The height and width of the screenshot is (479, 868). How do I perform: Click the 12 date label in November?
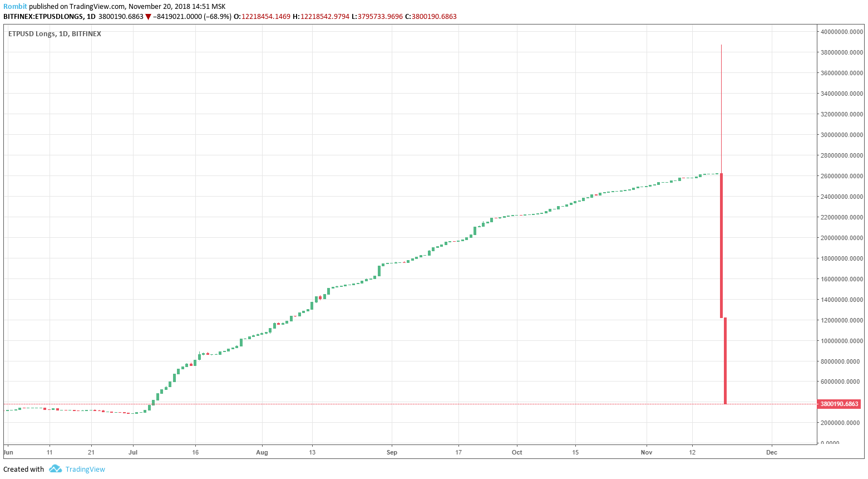click(692, 452)
